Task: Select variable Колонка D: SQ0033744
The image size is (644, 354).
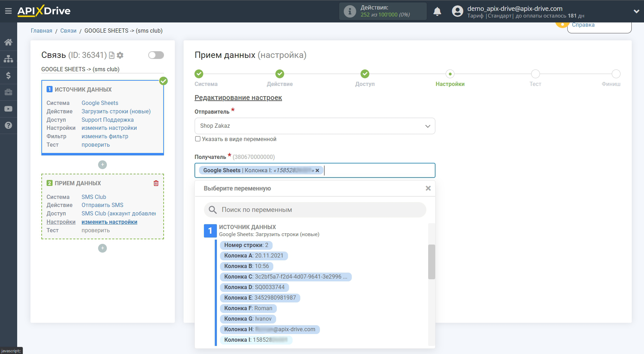Action: pos(254,287)
